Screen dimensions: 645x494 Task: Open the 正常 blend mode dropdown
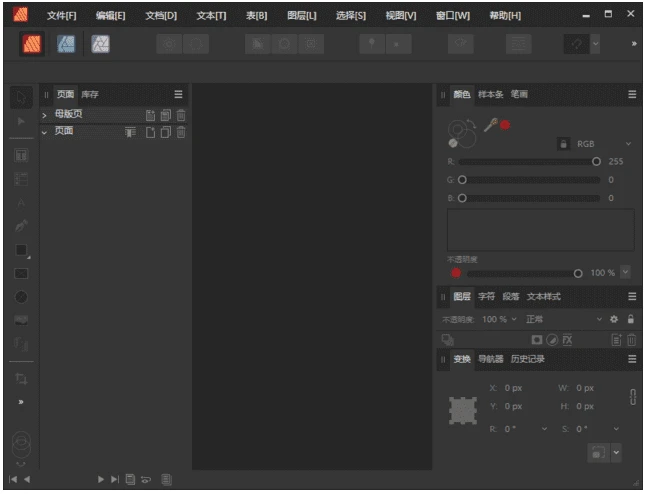[599, 319]
